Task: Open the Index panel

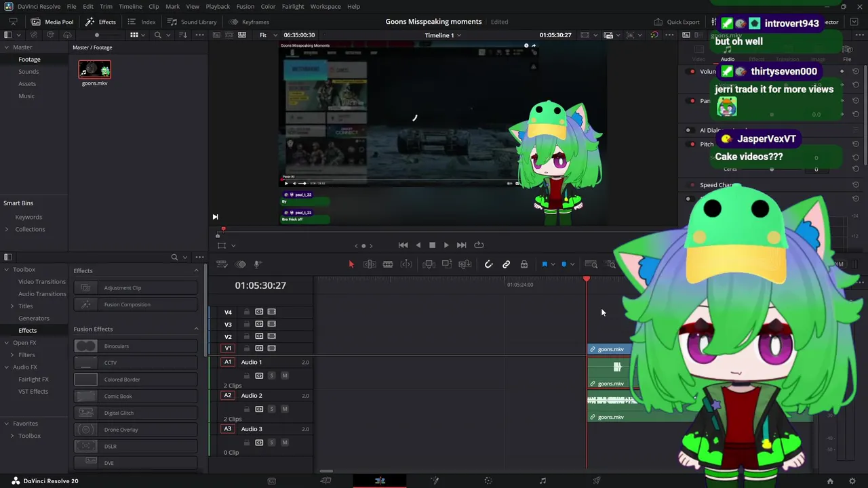Action: click(x=142, y=22)
